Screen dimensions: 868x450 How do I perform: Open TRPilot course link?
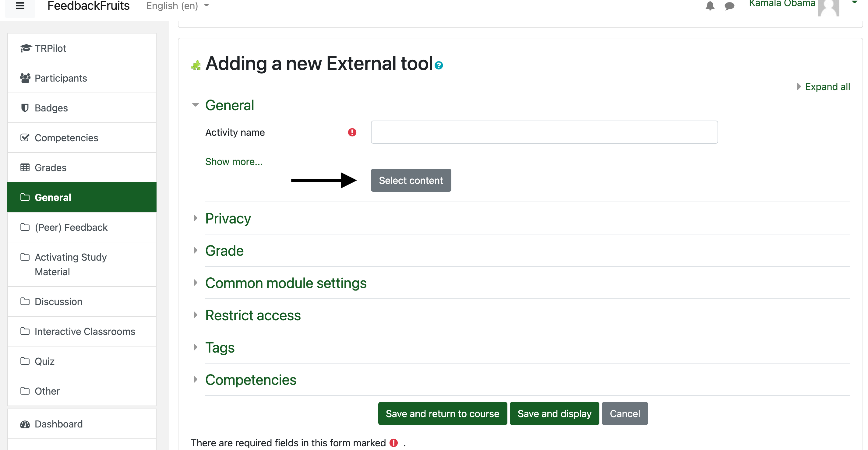(x=50, y=48)
